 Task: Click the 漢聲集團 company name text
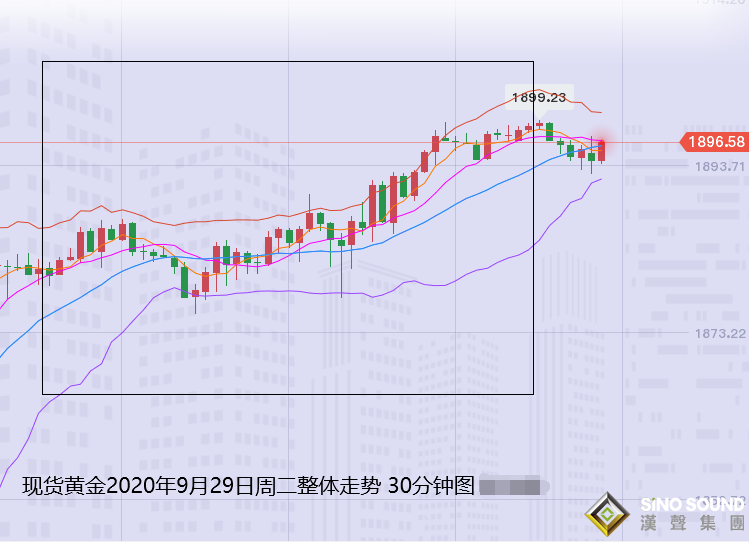[x=691, y=523]
